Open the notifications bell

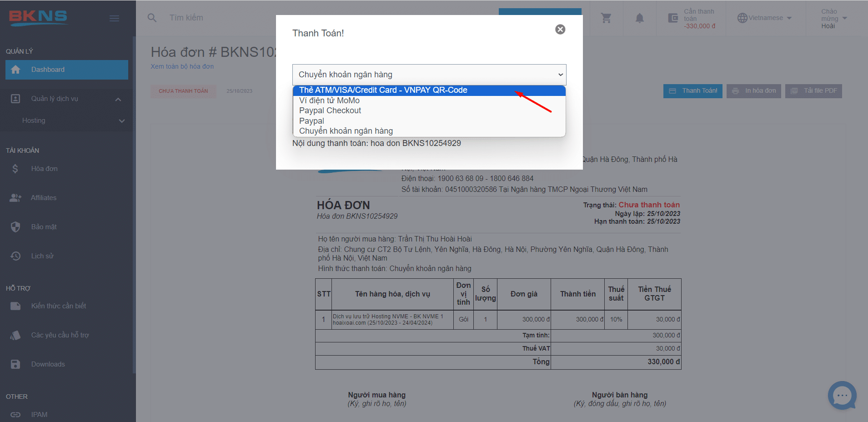point(639,18)
